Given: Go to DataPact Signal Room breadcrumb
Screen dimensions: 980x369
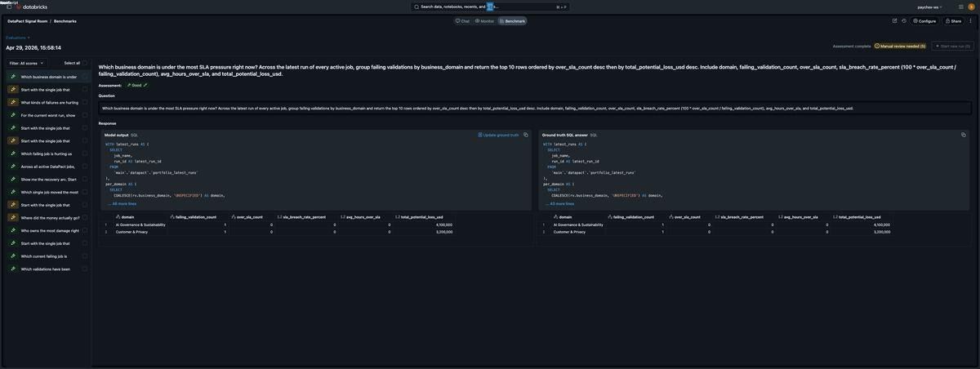Looking at the screenshot, I should coord(26,20).
